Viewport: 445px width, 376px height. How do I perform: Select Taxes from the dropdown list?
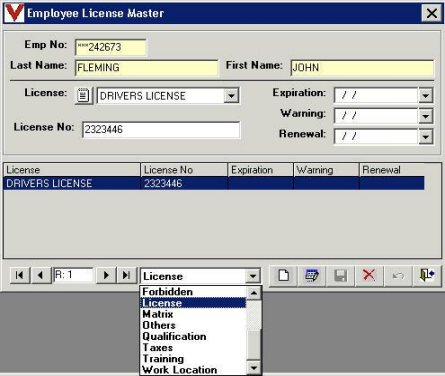tap(193, 348)
